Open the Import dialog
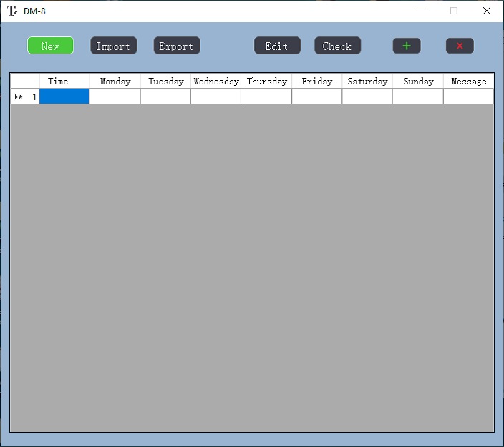504x447 pixels. tap(113, 46)
